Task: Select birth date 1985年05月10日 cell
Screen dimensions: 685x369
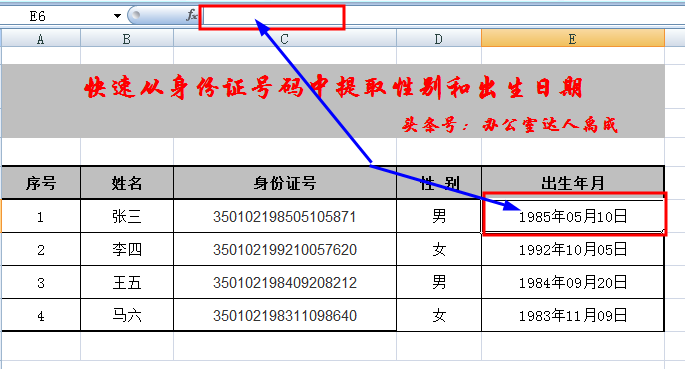Action: tap(573, 216)
